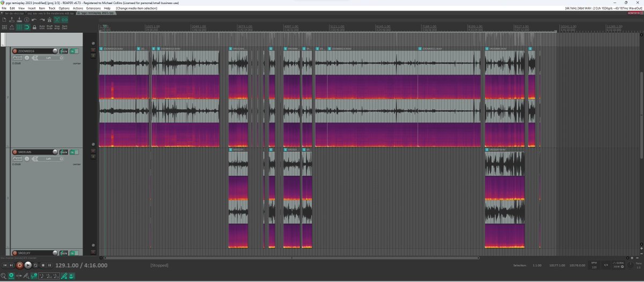
Task: Open the Track menu
Action: tap(52, 9)
